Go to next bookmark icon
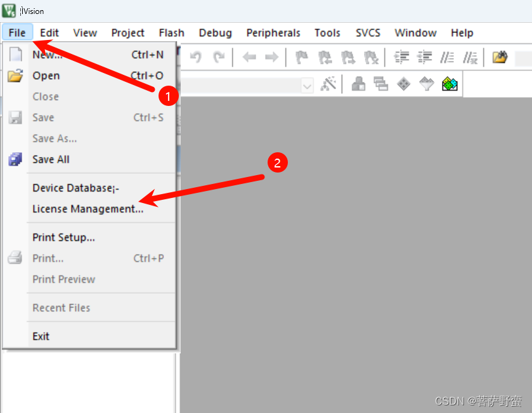The image size is (532, 413). 348,57
